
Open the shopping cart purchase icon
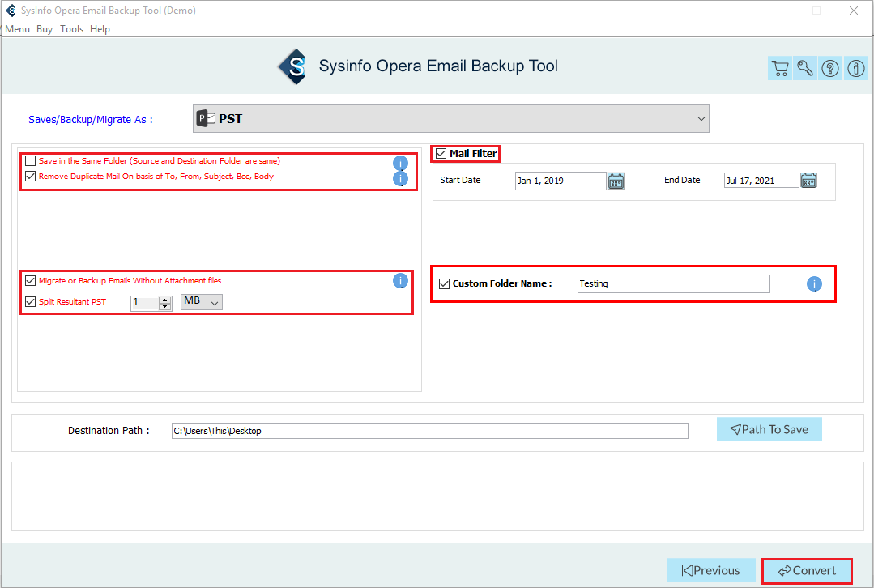tap(780, 68)
